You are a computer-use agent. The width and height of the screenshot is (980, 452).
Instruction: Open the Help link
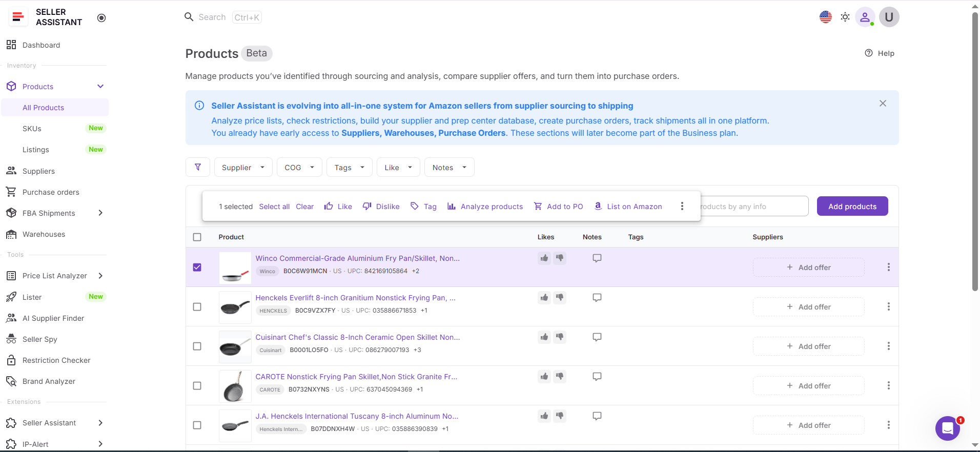[x=880, y=53]
